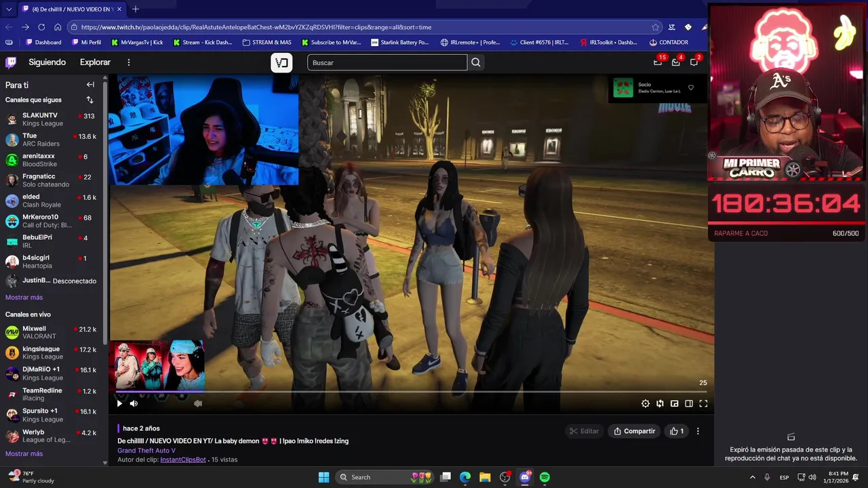Click the video thumbnail preview overlay
The image size is (868, 488).
point(157,365)
